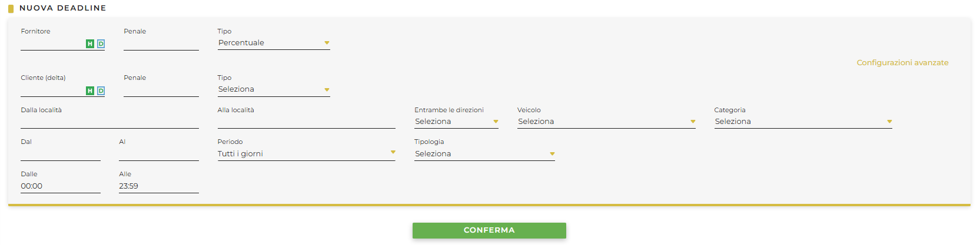Click the Alle time field showing 23:59
Image resolution: width=980 pixels, height=245 pixels.
pos(158,186)
